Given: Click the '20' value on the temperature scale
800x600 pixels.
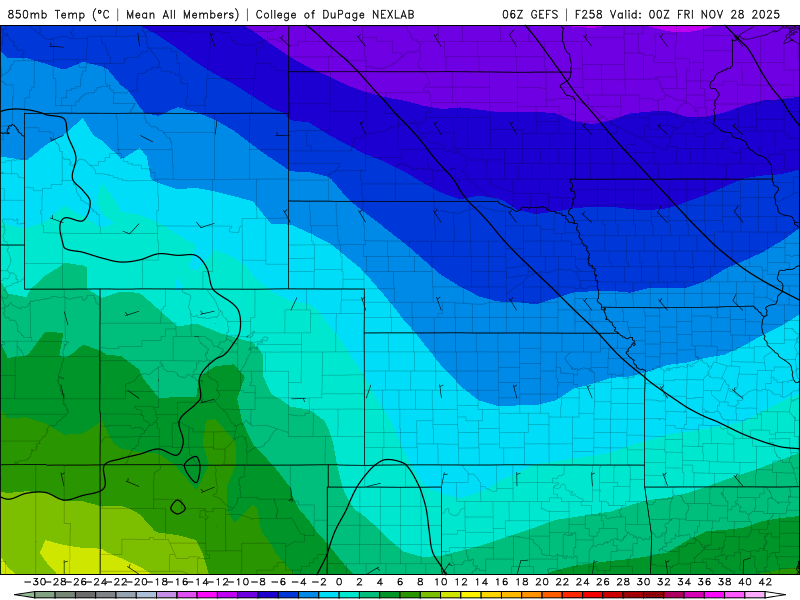Looking at the screenshot, I should click(542, 582).
